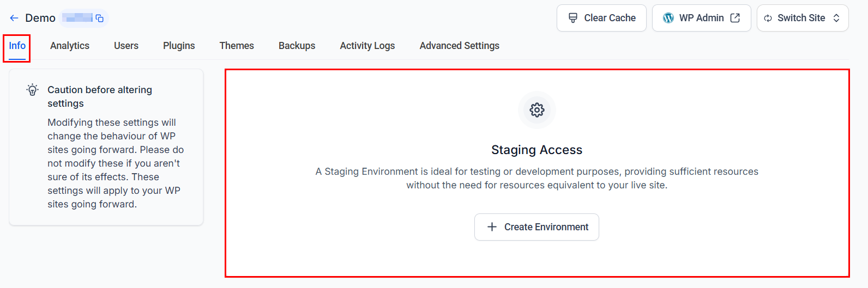View the Activity Logs tab
The height and width of the screenshot is (288, 868).
point(367,46)
